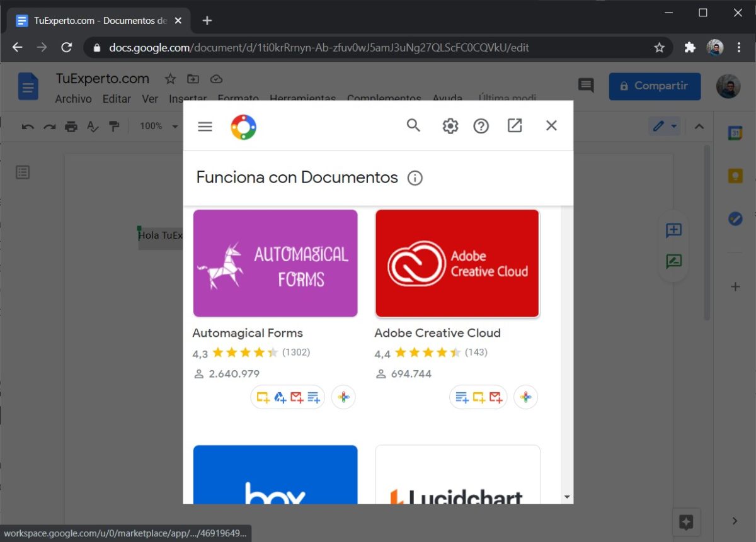Open the Box app card
The image size is (756, 542).
click(275, 475)
